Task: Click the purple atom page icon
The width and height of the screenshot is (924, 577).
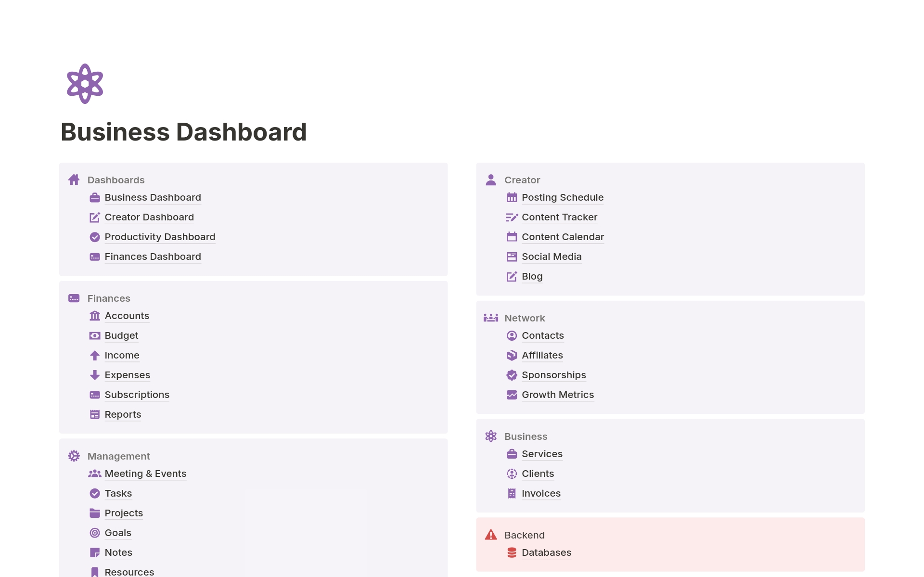Action: click(x=85, y=84)
